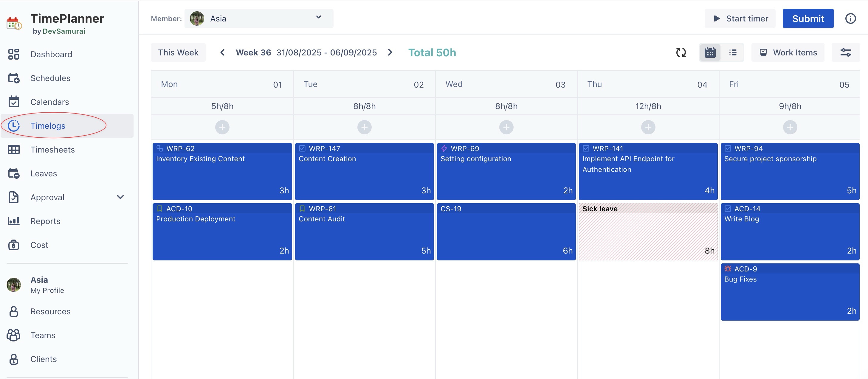Viewport: 868px width, 379px height.
Task: Add a timelog on Monday with plus
Action: point(222,127)
